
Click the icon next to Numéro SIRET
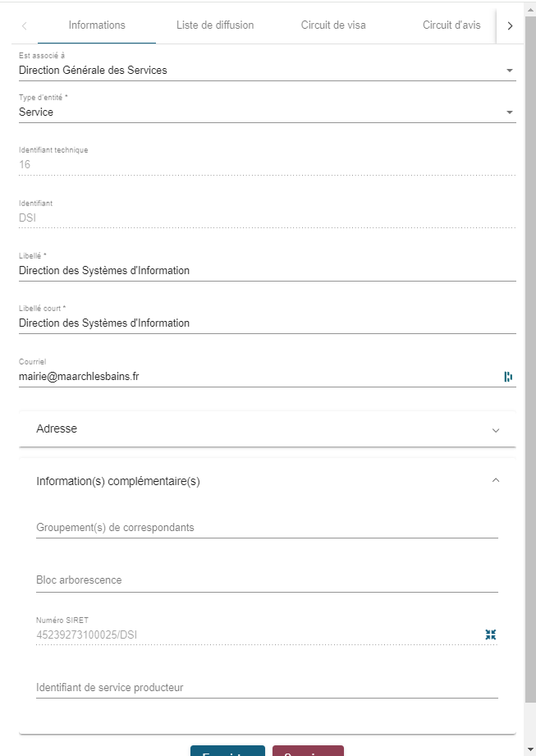point(491,635)
